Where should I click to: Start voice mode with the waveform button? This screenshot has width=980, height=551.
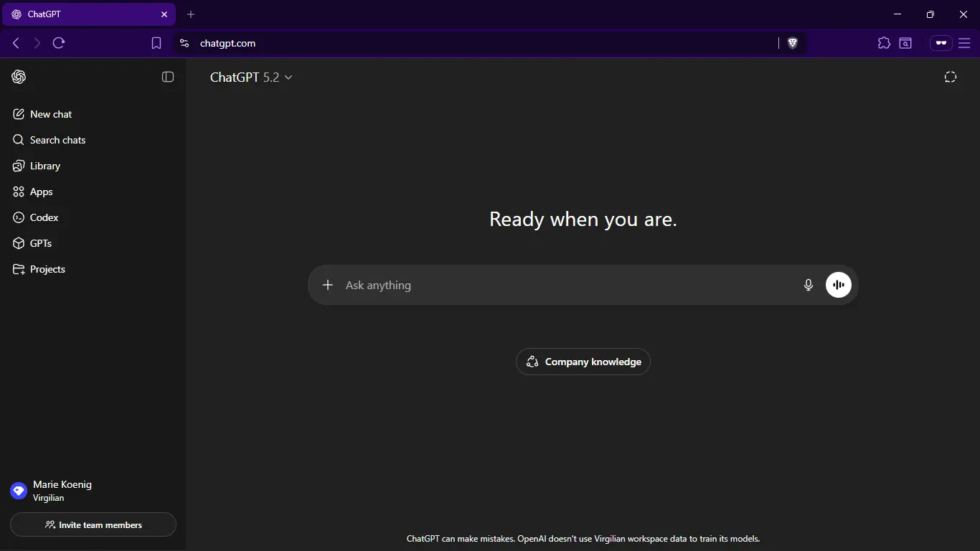(x=839, y=285)
